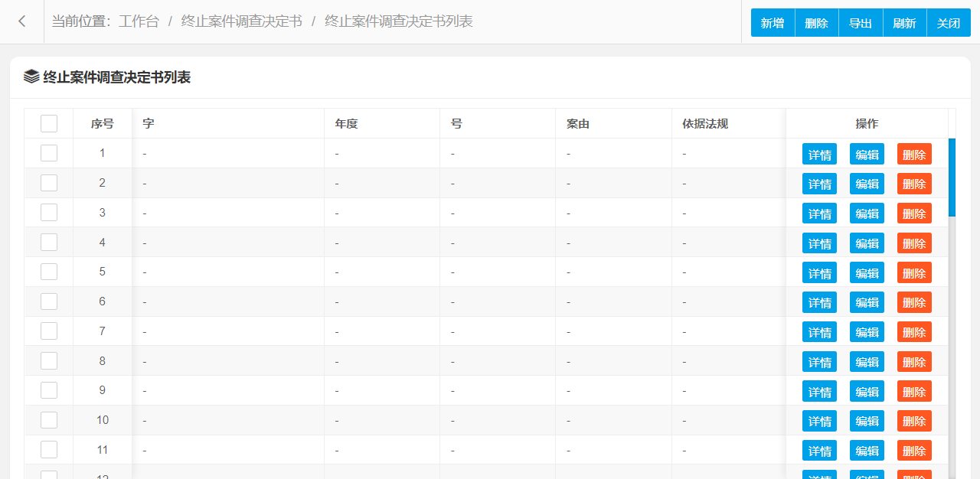Check the checkbox for row 7

[x=49, y=331]
